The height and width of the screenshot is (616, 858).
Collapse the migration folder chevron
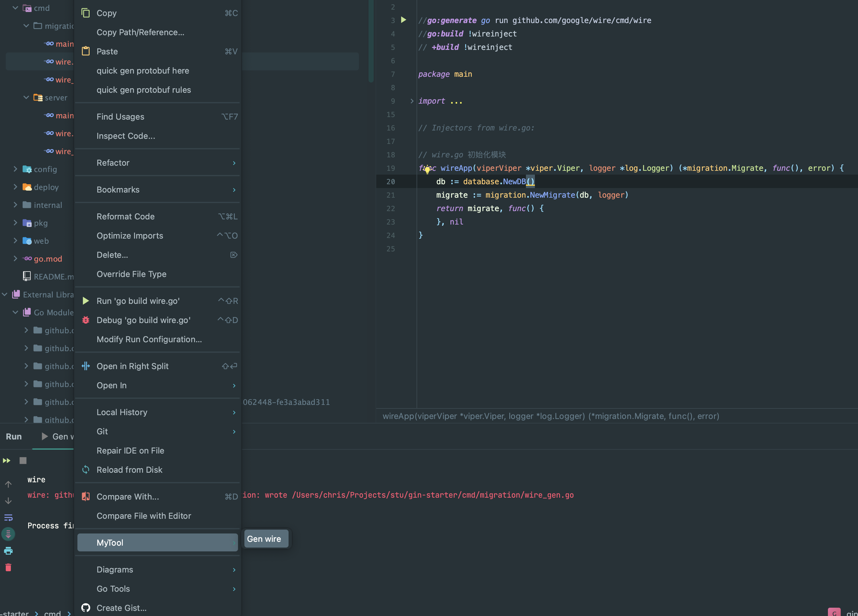(x=26, y=26)
